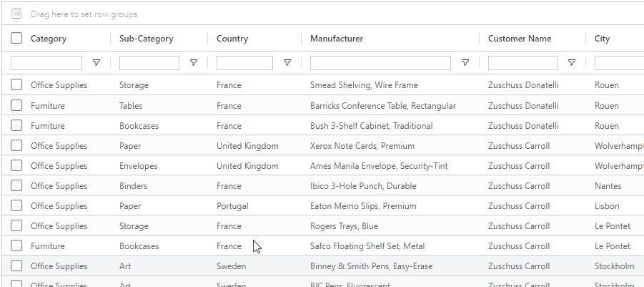
Task: Focus the Category filter text box
Action: coord(46,63)
